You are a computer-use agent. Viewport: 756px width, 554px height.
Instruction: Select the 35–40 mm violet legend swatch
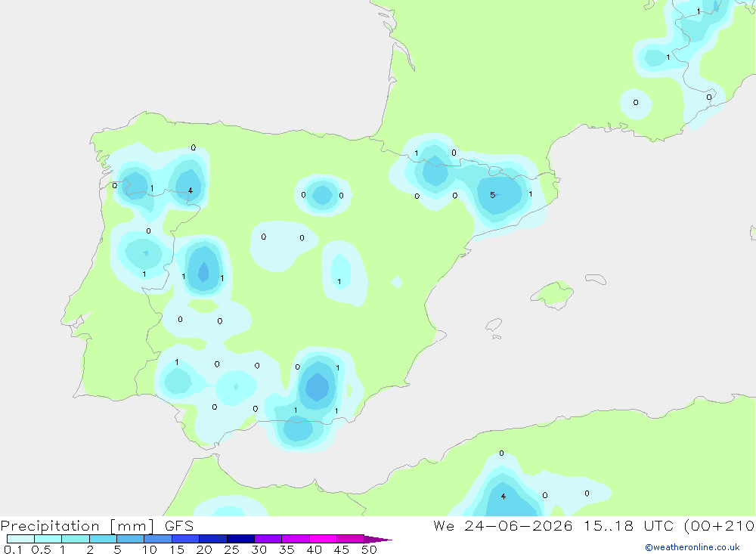[x=295, y=539]
